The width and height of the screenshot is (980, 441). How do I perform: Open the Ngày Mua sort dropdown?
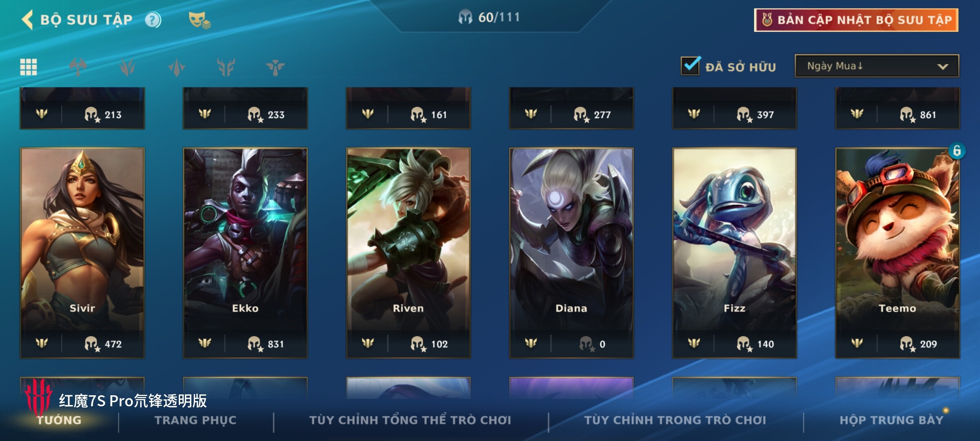click(877, 66)
